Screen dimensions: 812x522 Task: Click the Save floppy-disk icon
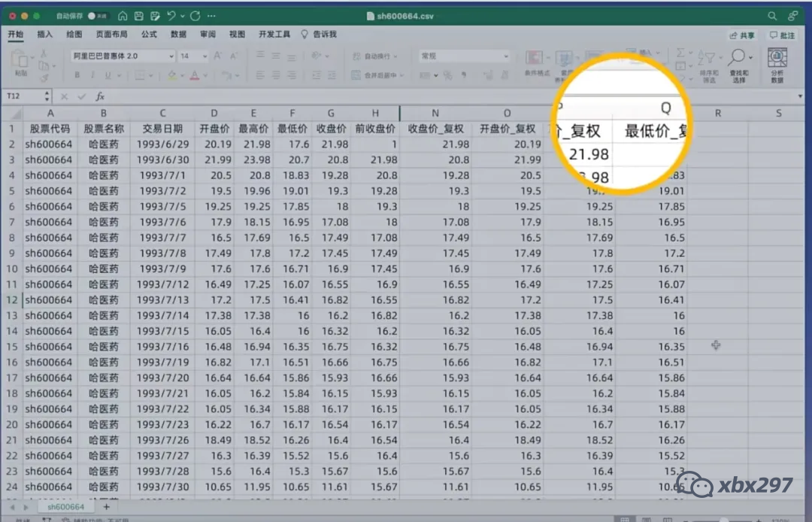pos(138,16)
